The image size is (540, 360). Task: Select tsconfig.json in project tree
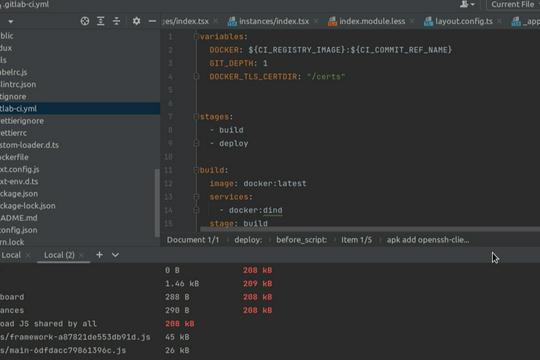click(x=19, y=230)
